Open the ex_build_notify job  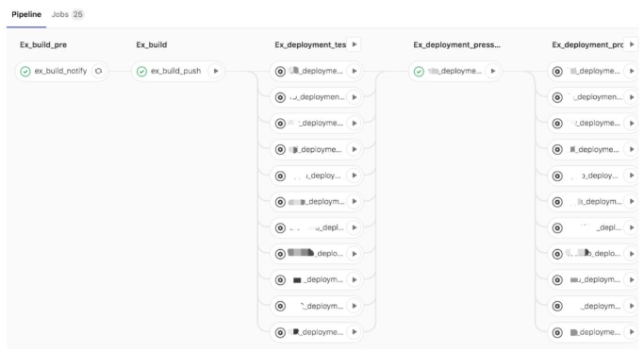click(60, 71)
